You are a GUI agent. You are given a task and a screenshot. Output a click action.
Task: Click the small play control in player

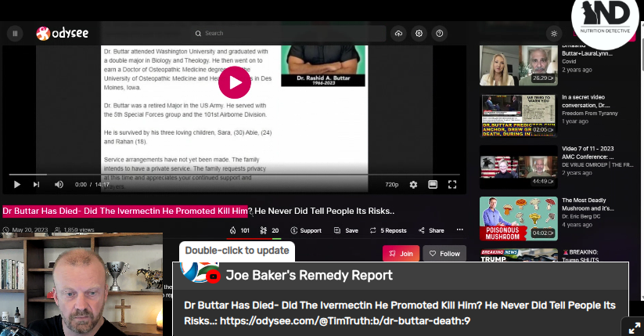click(x=17, y=185)
